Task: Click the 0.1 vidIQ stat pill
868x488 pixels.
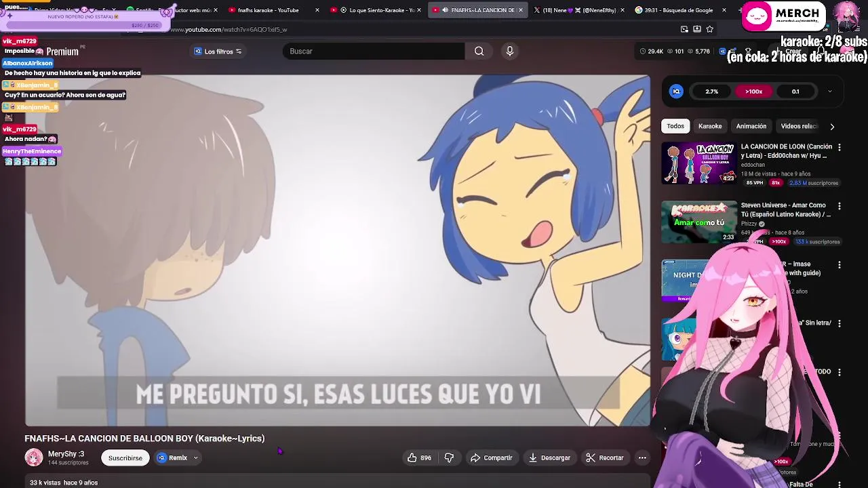Action: (795, 91)
